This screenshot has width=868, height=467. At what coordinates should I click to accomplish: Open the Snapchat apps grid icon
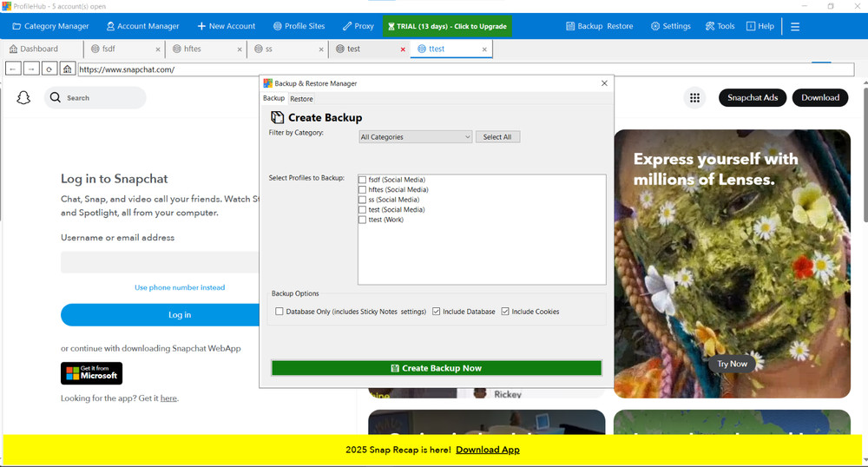[694, 98]
